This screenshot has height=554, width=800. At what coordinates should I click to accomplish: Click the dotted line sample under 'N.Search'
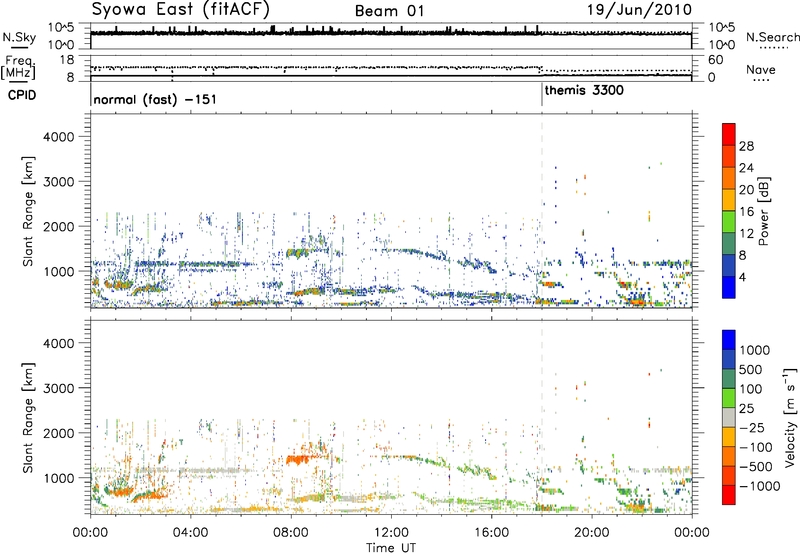[773, 47]
